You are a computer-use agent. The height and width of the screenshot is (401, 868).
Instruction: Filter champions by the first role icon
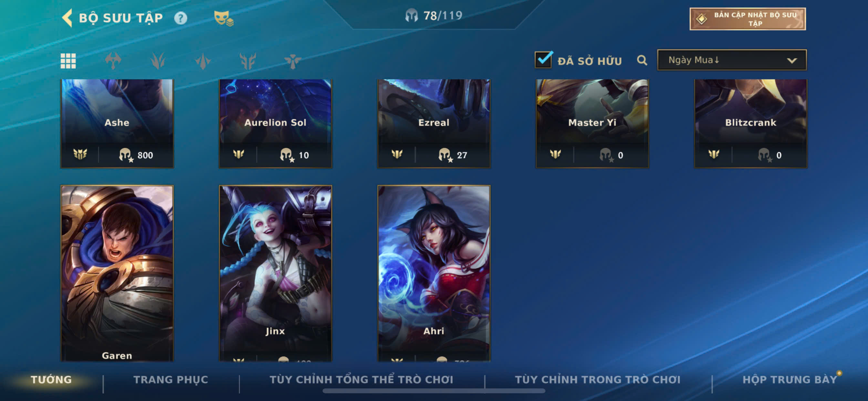pos(113,61)
